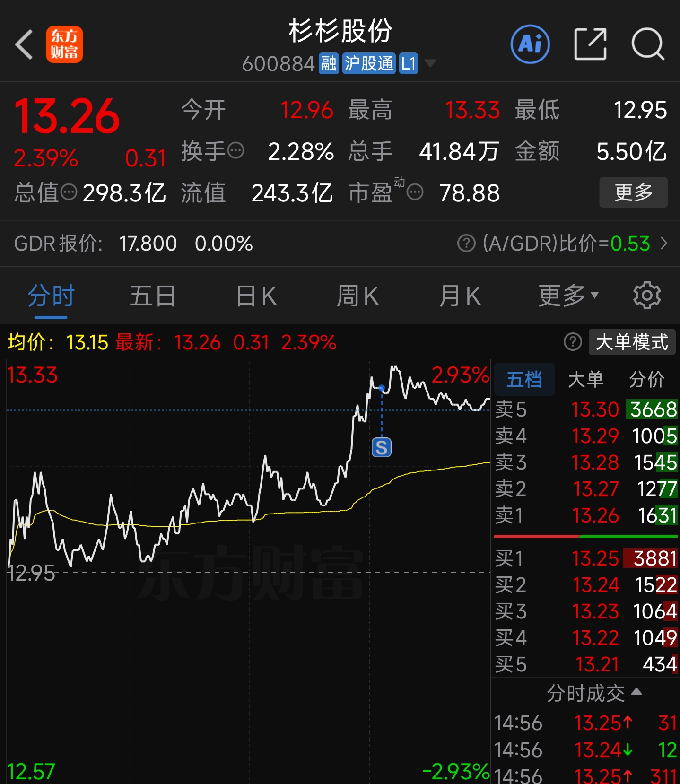Go back using the left arrow
Image resolution: width=680 pixels, height=784 pixels.
pyautogui.click(x=24, y=44)
